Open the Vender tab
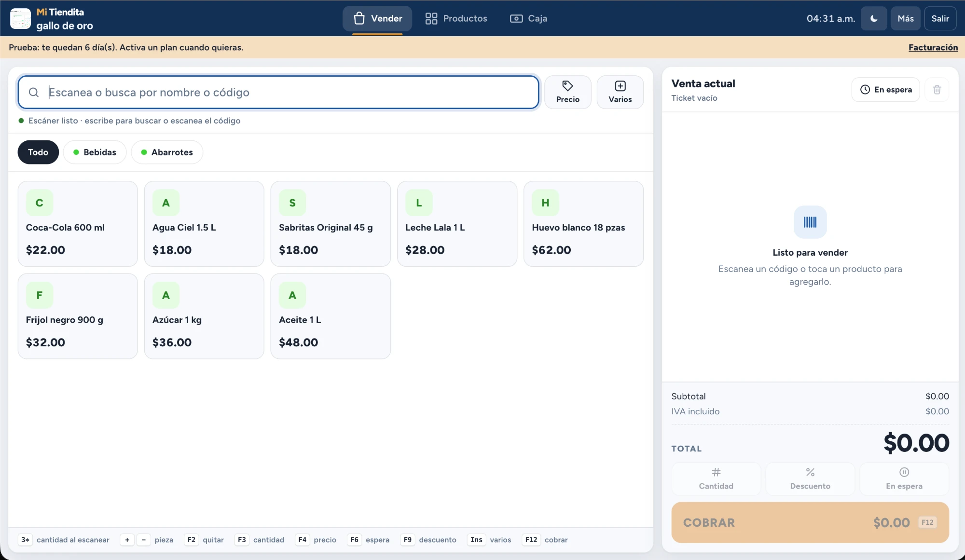The width and height of the screenshot is (965, 560). click(377, 18)
